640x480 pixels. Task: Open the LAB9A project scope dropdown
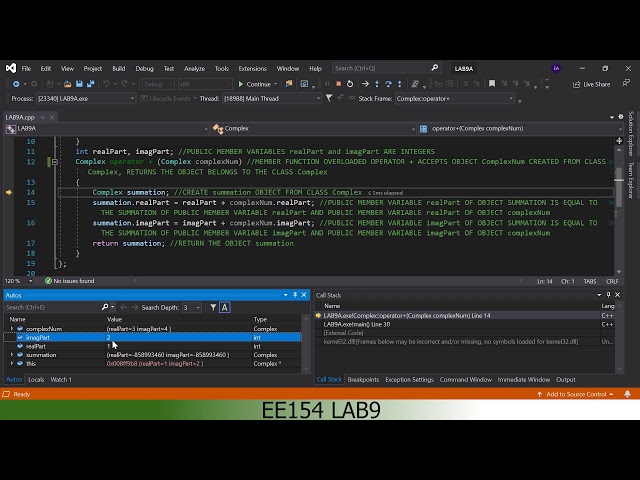coord(107,129)
